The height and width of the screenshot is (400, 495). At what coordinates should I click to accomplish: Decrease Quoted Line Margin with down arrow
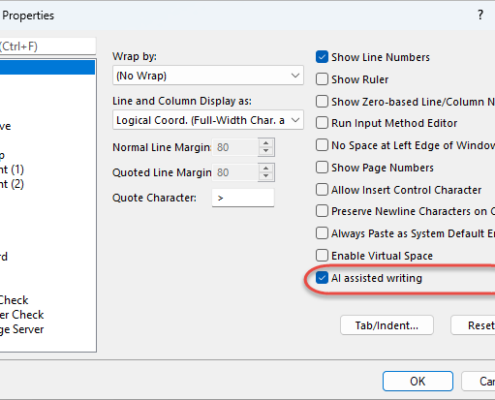(266, 176)
